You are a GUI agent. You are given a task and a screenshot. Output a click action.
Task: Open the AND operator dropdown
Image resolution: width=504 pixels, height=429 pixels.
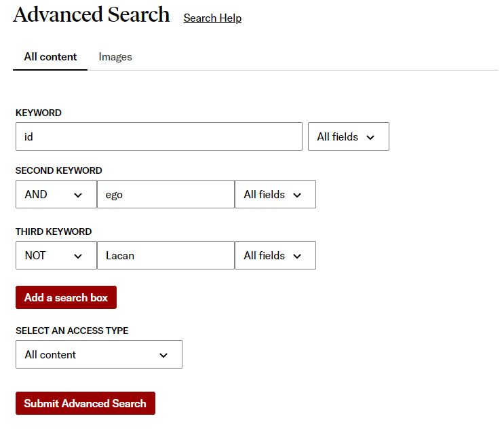tap(56, 194)
